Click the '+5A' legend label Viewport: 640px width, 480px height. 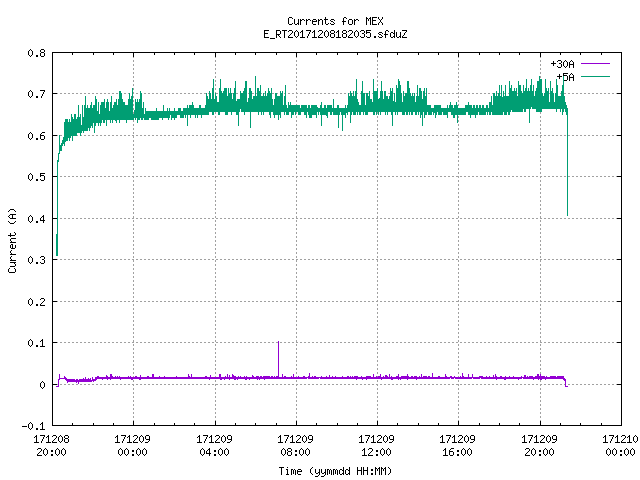coord(565,77)
